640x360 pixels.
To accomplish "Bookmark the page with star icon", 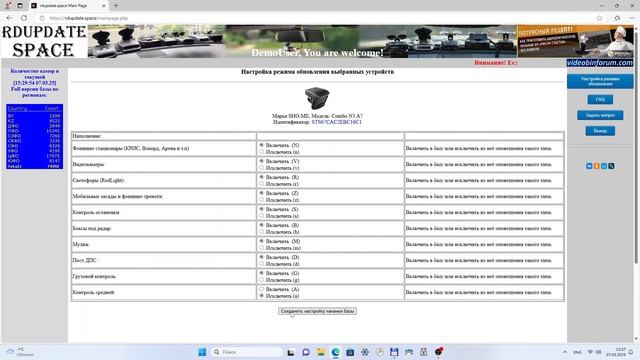I will [x=599, y=18].
